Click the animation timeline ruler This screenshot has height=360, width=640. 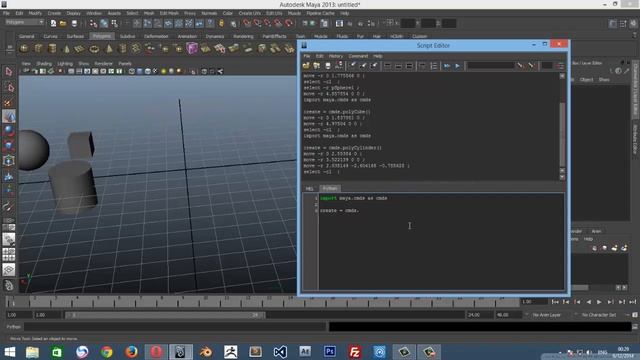262,302
